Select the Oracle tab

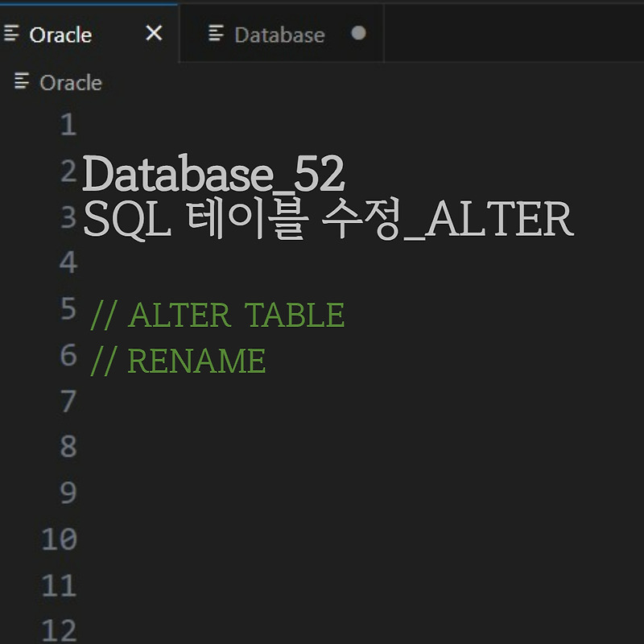(x=64, y=34)
